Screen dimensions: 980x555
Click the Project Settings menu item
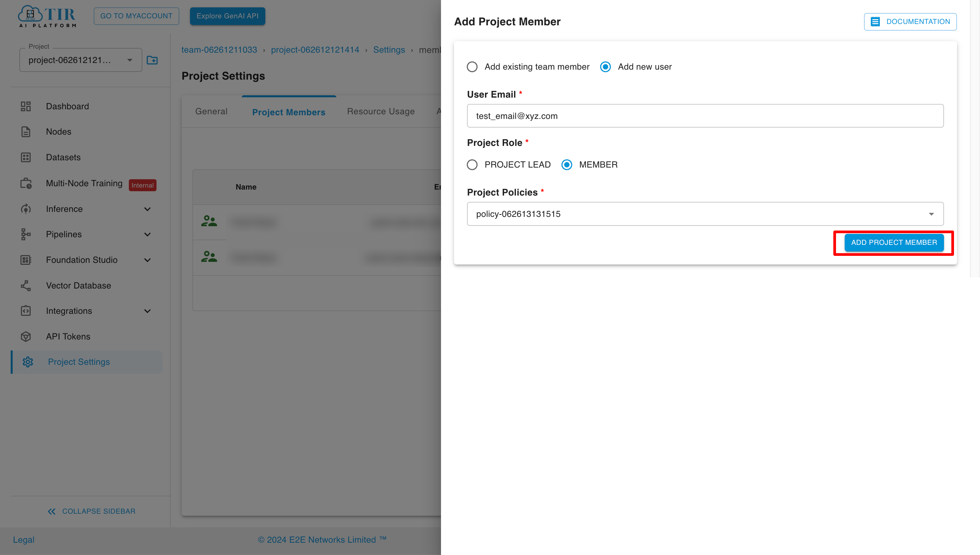coord(78,361)
